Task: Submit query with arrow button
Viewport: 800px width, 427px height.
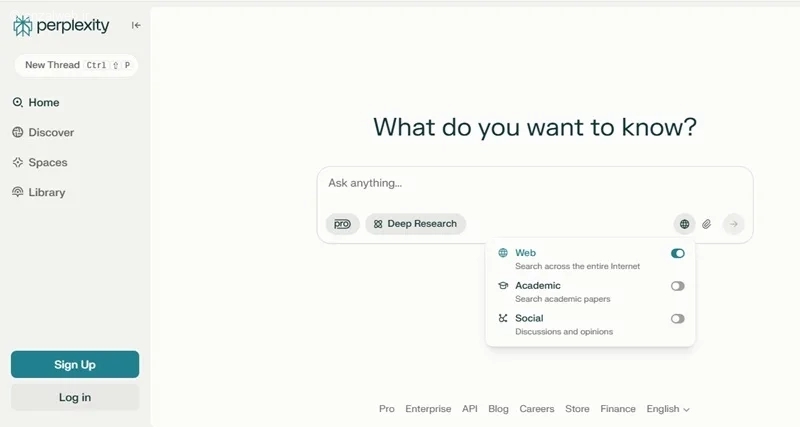Action: [x=733, y=224]
